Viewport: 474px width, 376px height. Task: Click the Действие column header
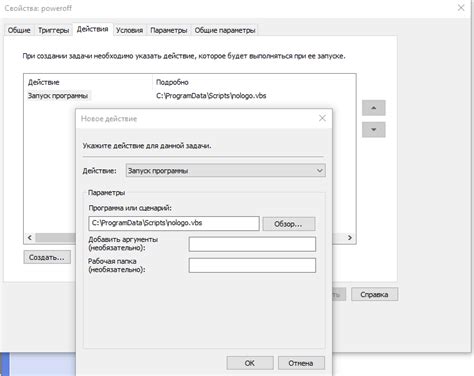[44, 82]
